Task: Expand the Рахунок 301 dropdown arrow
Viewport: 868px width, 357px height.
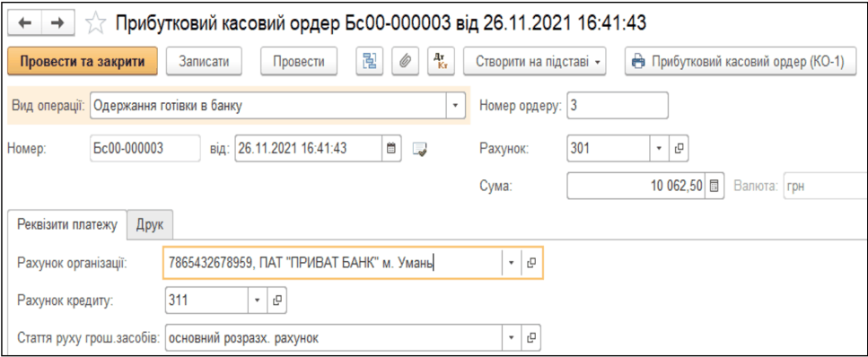Action: point(660,149)
